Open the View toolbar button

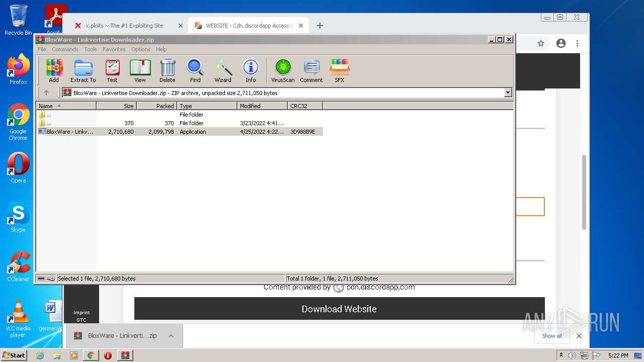[x=140, y=70]
